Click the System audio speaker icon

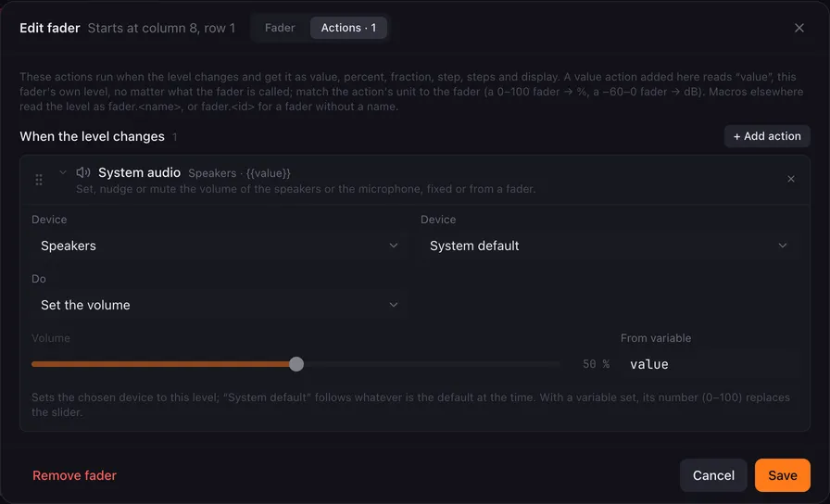pyautogui.click(x=83, y=172)
